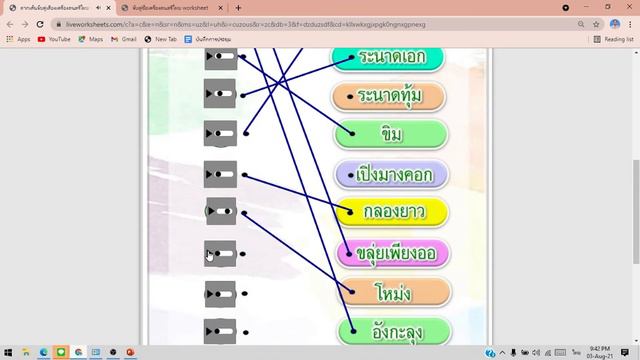
Task: Click the taskbar clock showing 9:42 PM
Action: pos(600,352)
